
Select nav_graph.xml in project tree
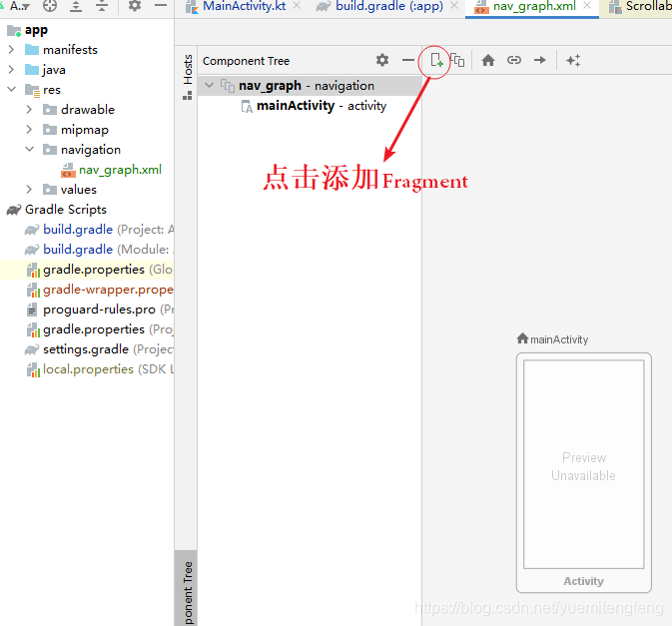(112, 170)
